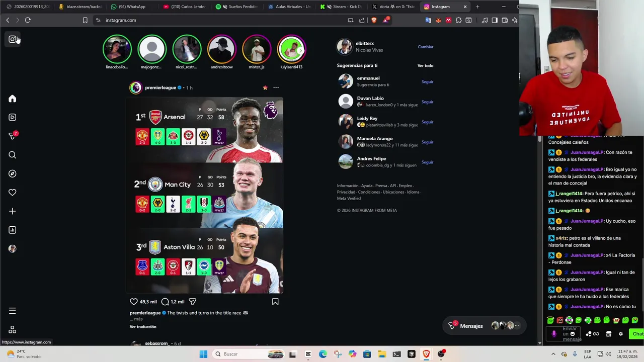This screenshot has height=362, width=644.
Task: Open Reels from the sidebar
Action: click(13, 117)
